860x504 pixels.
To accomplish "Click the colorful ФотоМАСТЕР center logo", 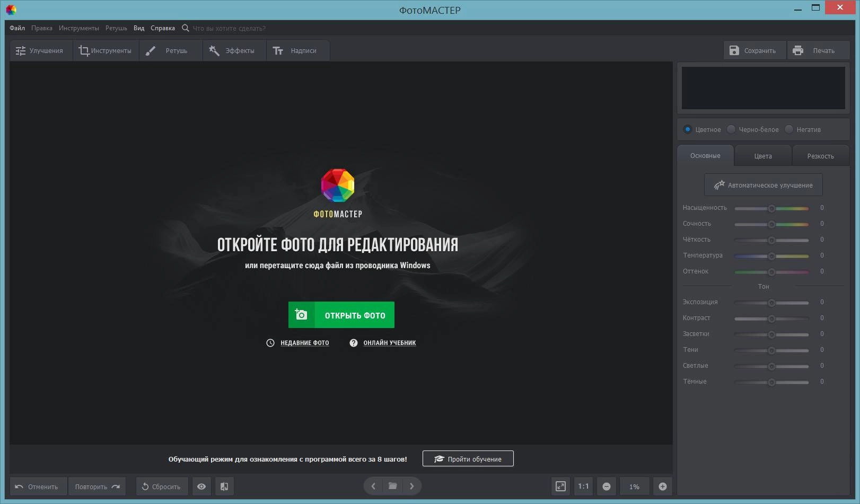I will tap(338, 185).
